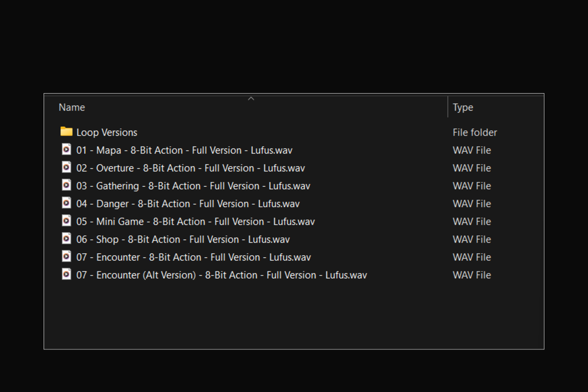
Task: Select the 05 - Mini Game file icon
Action: (66, 221)
